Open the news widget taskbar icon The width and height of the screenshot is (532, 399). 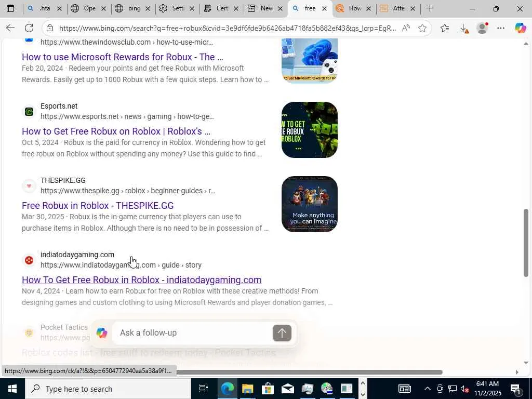(x=404, y=389)
